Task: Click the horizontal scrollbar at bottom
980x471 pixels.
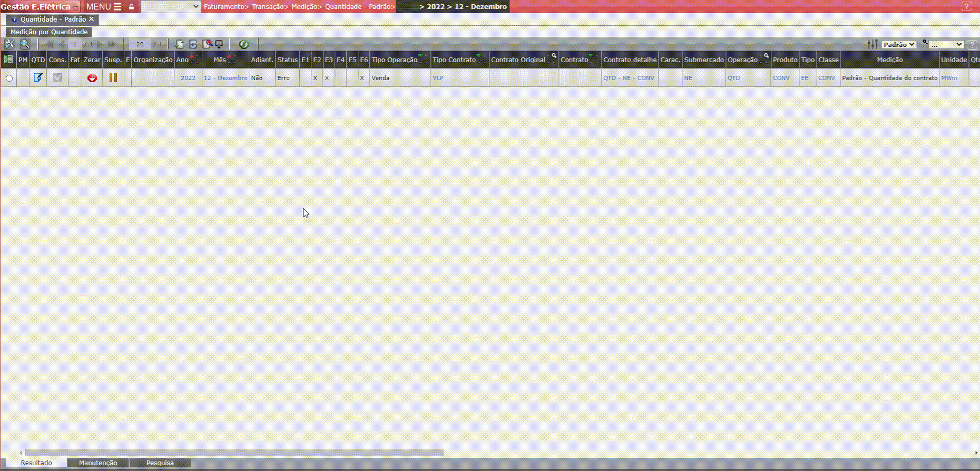Action: [x=234, y=453]
